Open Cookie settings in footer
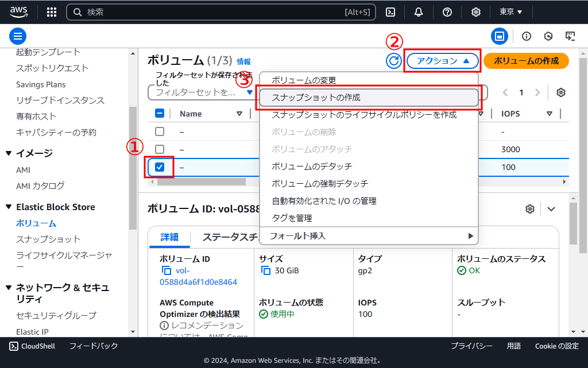 [x=557, y=346]
